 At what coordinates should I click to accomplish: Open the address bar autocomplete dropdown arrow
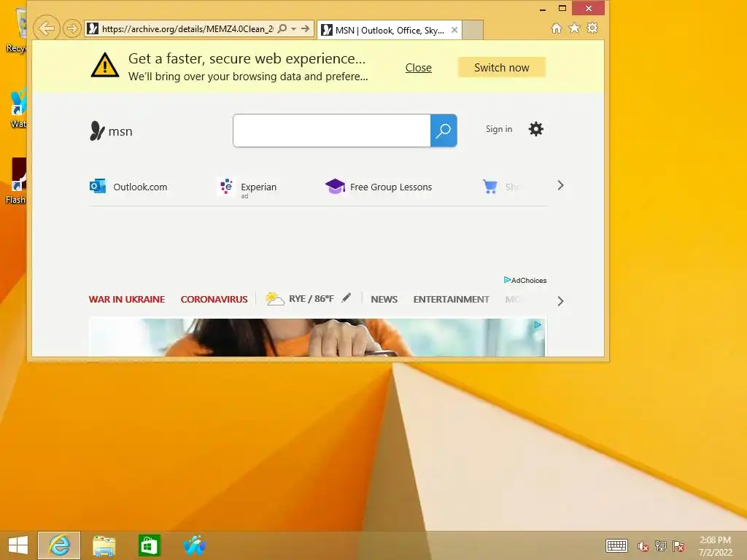coord(293,28)
